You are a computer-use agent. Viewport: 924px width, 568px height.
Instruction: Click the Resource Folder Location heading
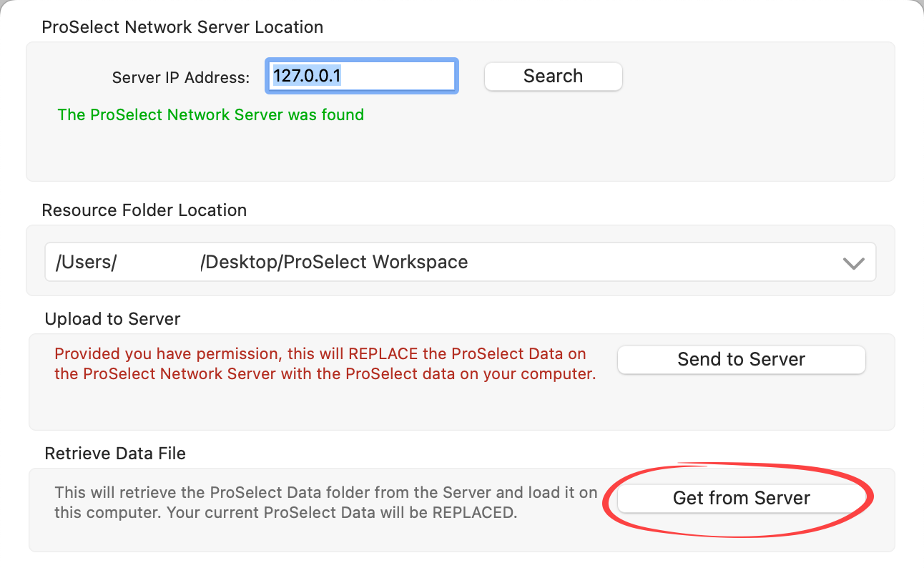coord(144,210)
